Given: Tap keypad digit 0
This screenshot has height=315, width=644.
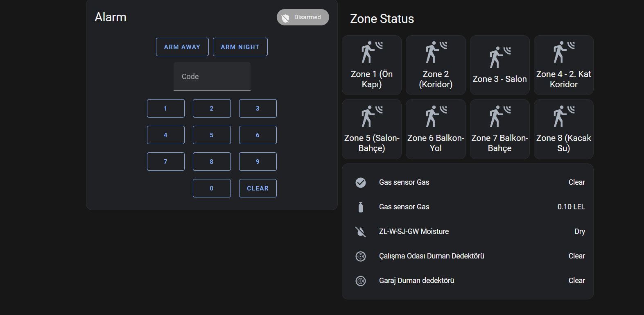Looking at the screenshot, I should [212, 188].
